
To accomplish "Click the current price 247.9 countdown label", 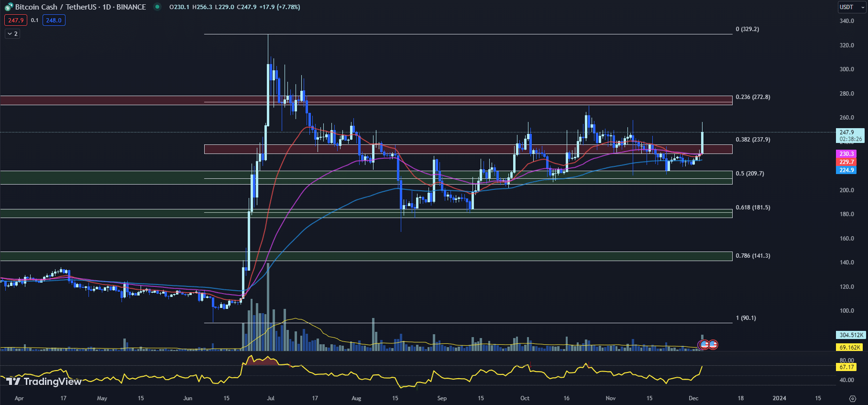I will (850, 136).
